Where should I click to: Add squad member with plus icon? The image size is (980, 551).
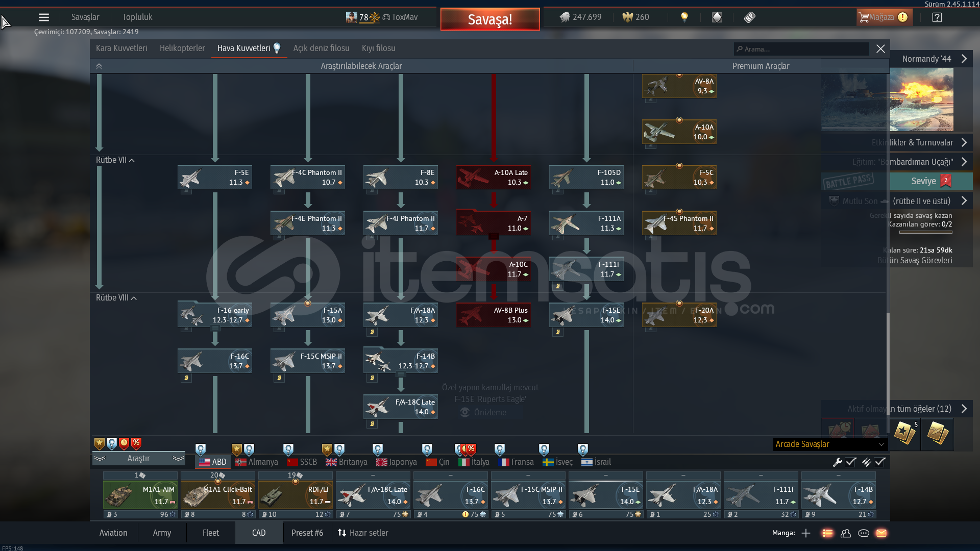pyautogui.click(x=806, y=533)
